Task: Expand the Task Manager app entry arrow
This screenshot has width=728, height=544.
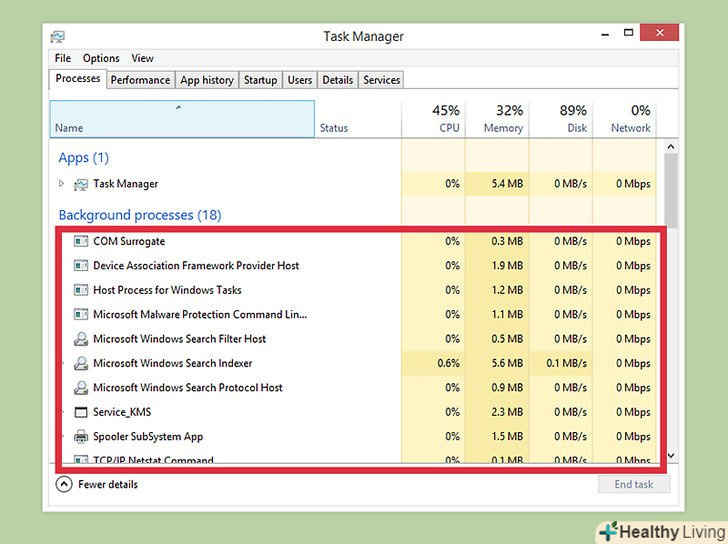Action: click(x=62, y=184)
